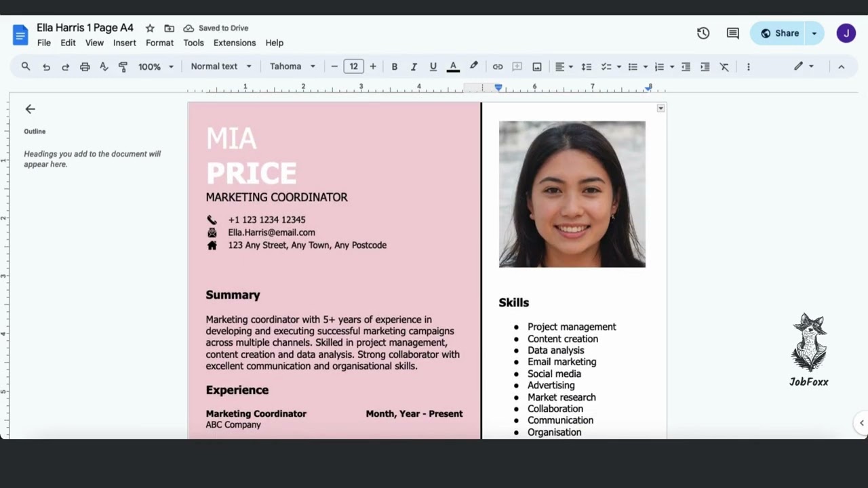Open the comments history icon

click(733, 33)
